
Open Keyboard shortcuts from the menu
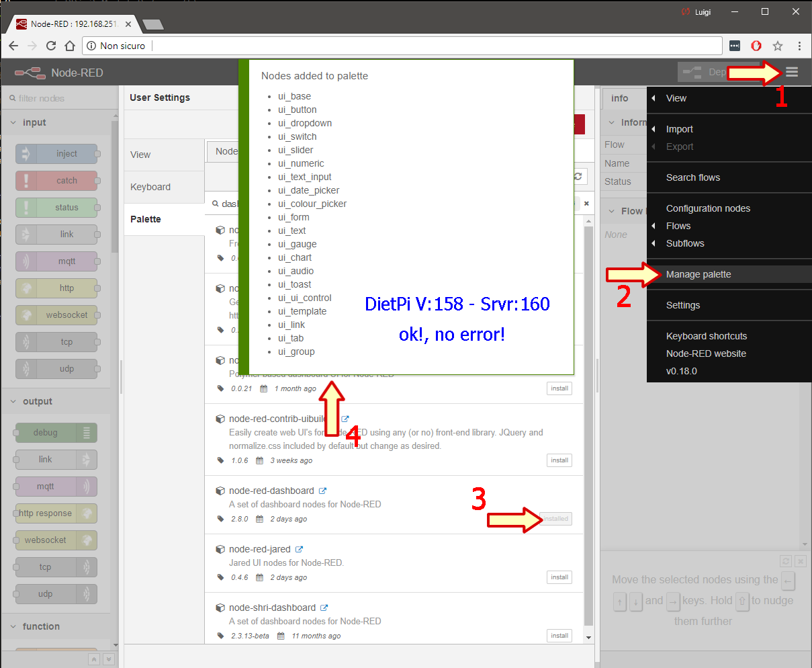729,336
